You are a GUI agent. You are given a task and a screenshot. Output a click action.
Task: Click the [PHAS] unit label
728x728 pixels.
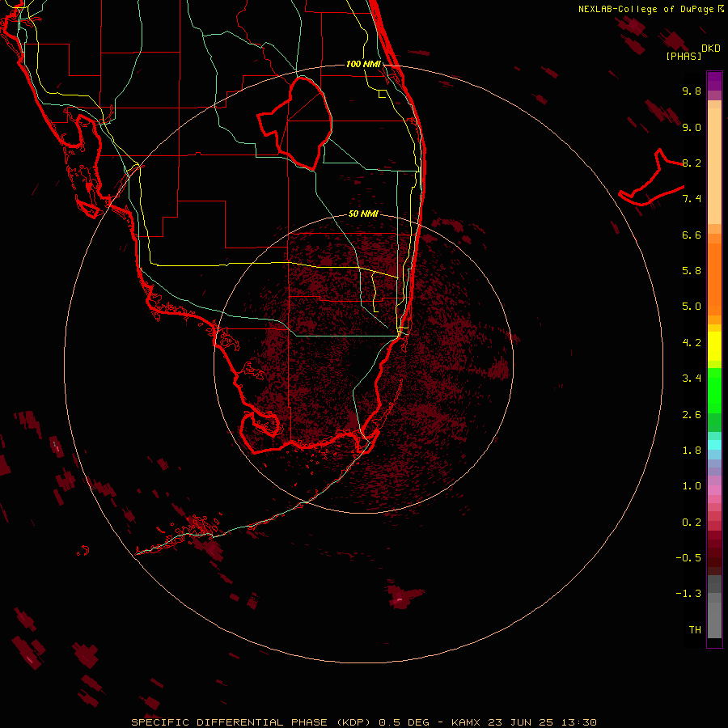pos(684,57)
